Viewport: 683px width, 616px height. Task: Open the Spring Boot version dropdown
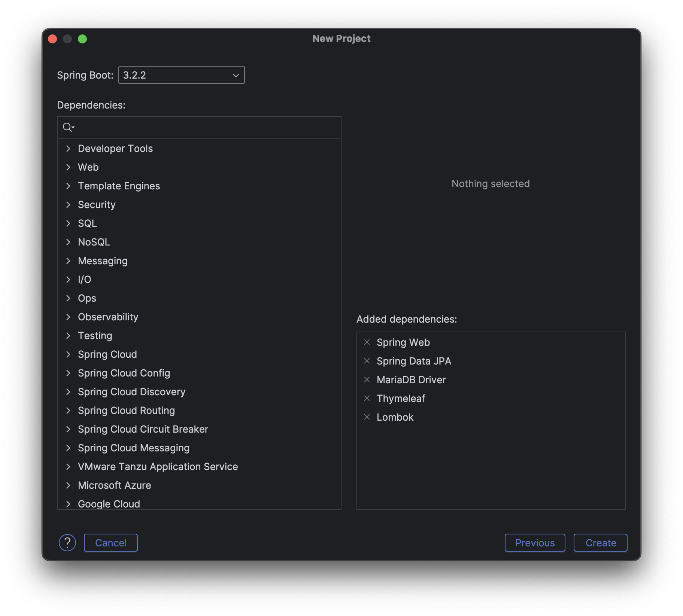[182, 75]
